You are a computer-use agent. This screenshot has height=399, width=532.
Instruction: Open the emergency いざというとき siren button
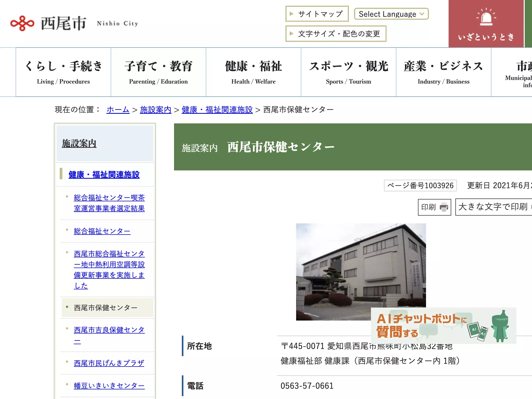click(x=486, y=24)
